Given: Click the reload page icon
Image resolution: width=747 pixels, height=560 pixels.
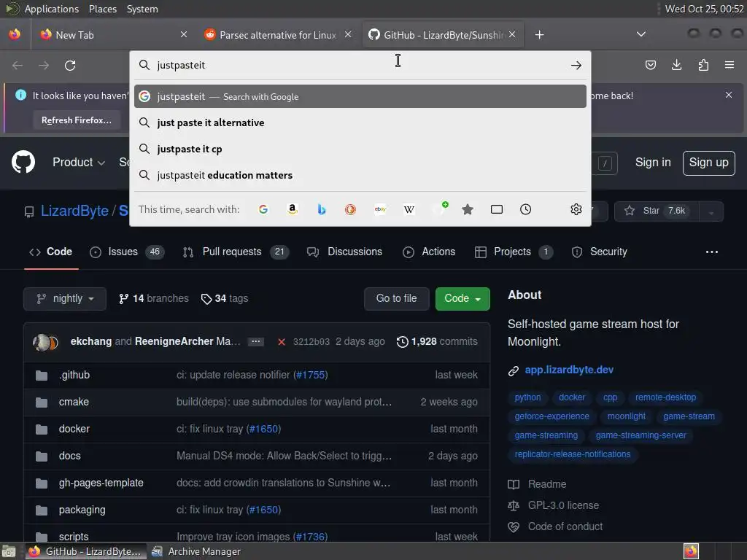Looking at the screenshot, I should tap(70, 65).
